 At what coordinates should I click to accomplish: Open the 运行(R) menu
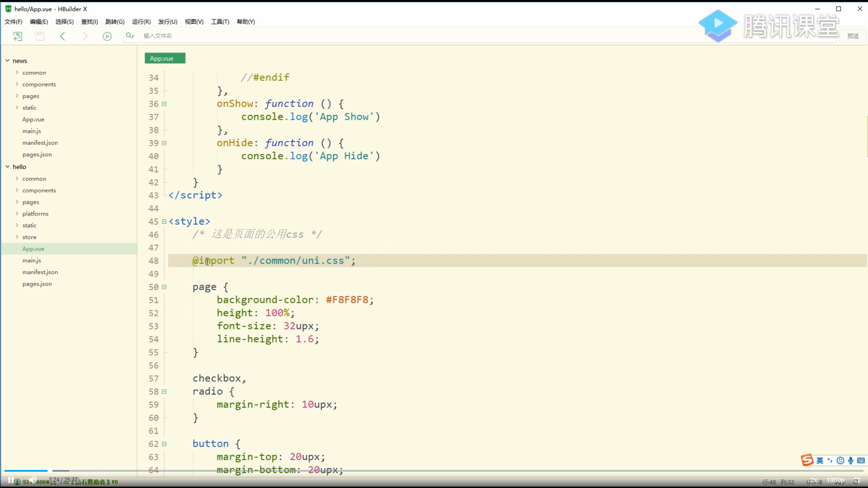[x=141, y=22]
